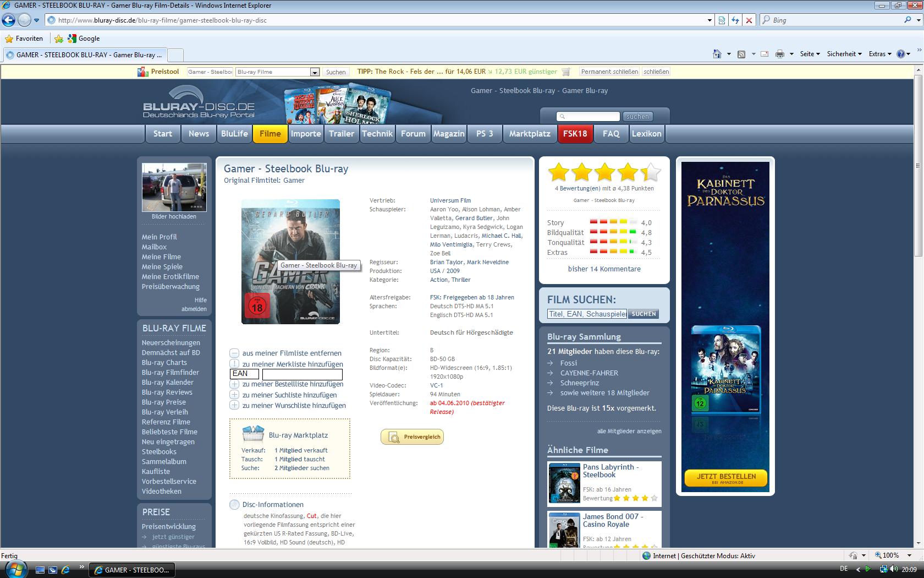Open the Seite menu dropdown

click(810, 54)
